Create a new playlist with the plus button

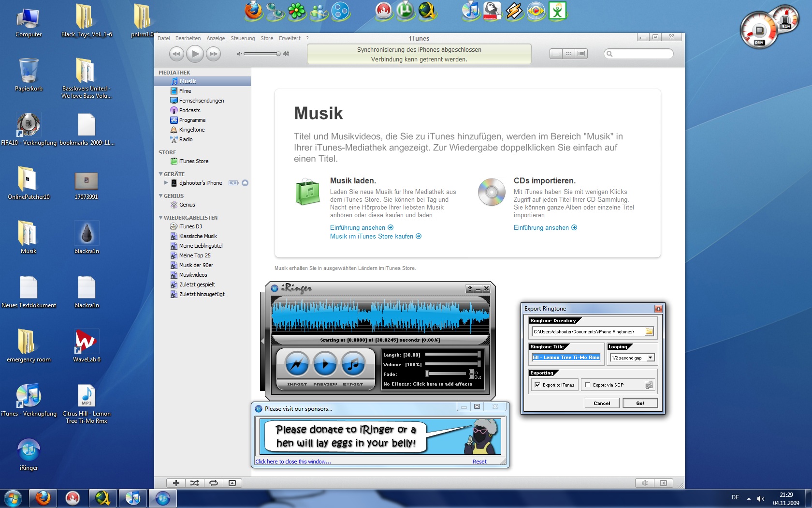(176, 483)
